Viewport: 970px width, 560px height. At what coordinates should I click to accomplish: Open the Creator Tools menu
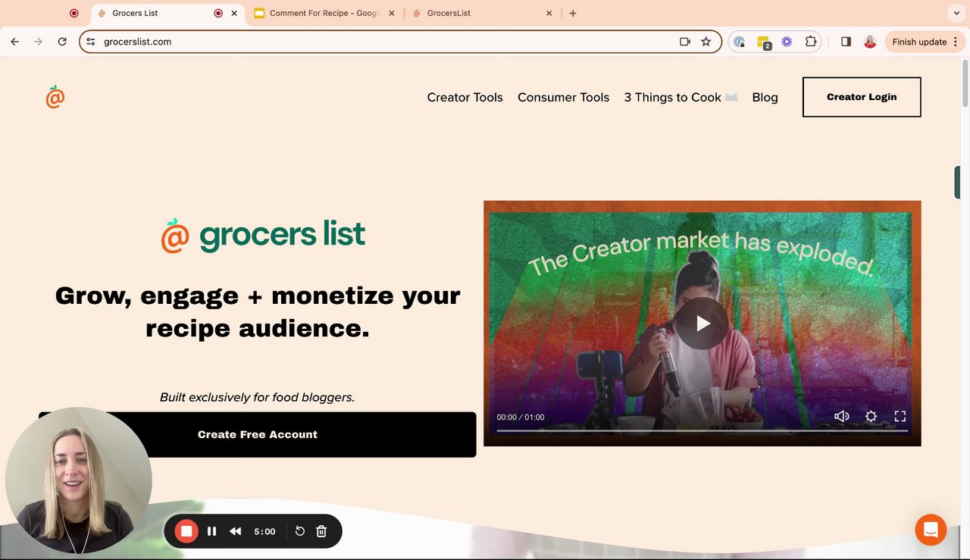point(465,97)
